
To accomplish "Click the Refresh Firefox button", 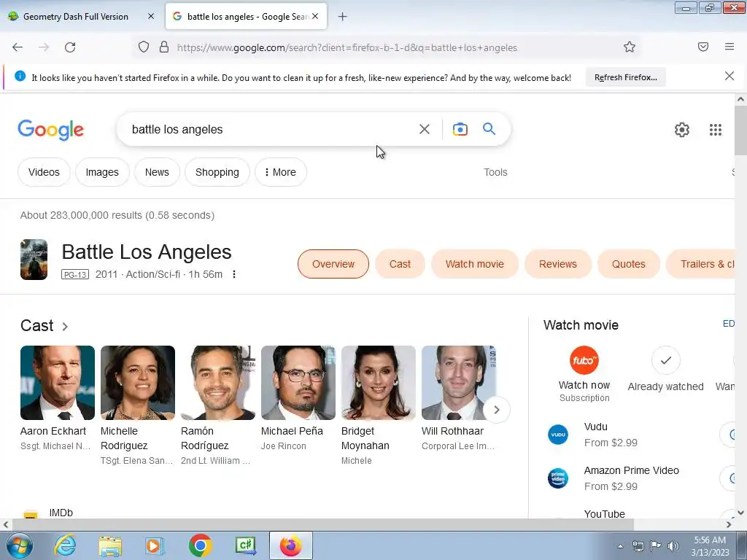I will pos(625,77).
